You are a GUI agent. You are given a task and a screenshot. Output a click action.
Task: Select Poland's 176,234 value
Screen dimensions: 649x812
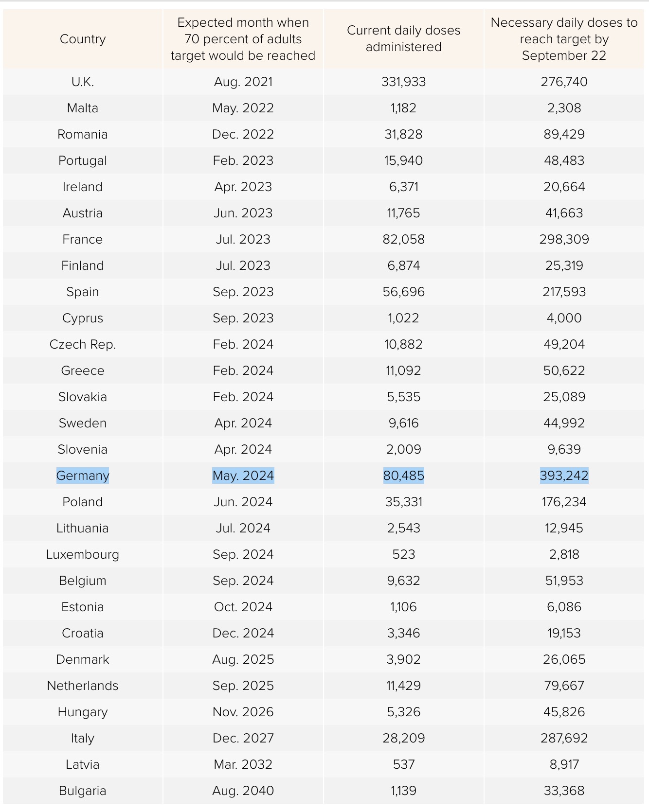pos(564,502)
